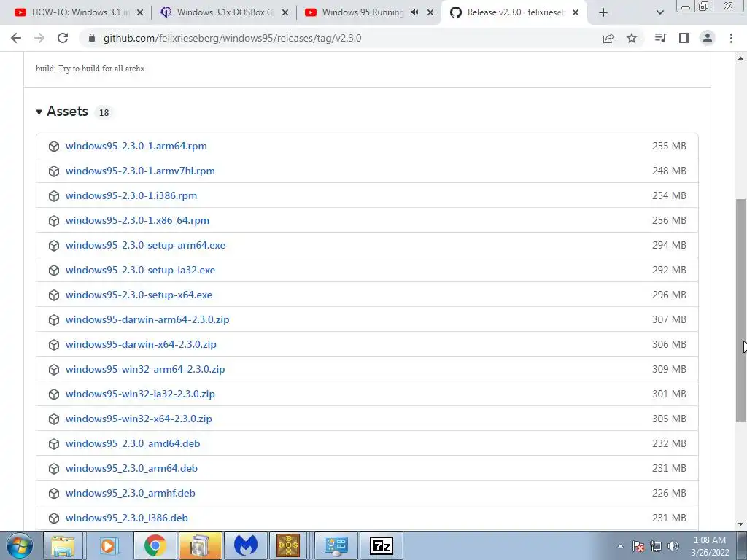
Task: Click package icon beside i386.deb
Action: point(54,518)
